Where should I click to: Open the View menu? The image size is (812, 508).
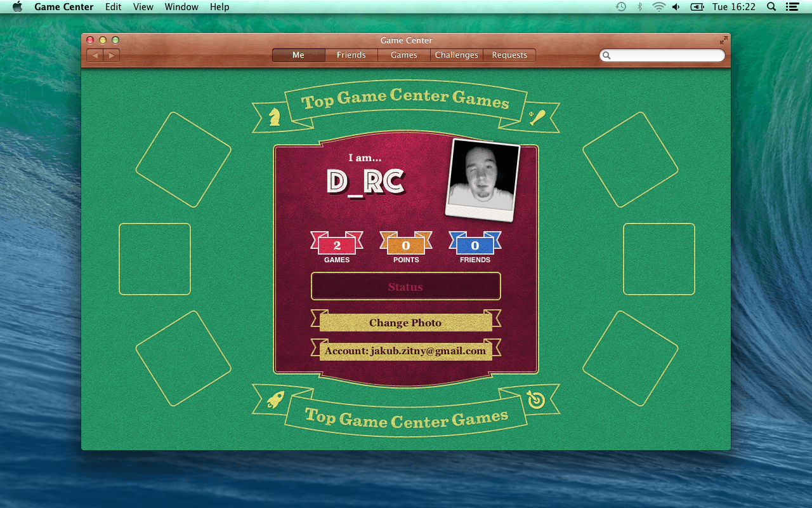coord(143,7)
